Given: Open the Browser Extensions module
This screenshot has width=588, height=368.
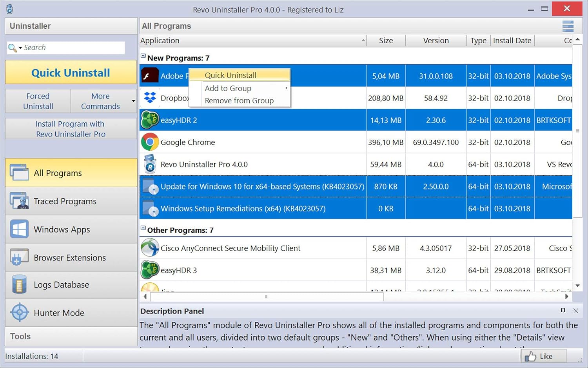Looking at the screenshot, I should [x=71, y=257].
